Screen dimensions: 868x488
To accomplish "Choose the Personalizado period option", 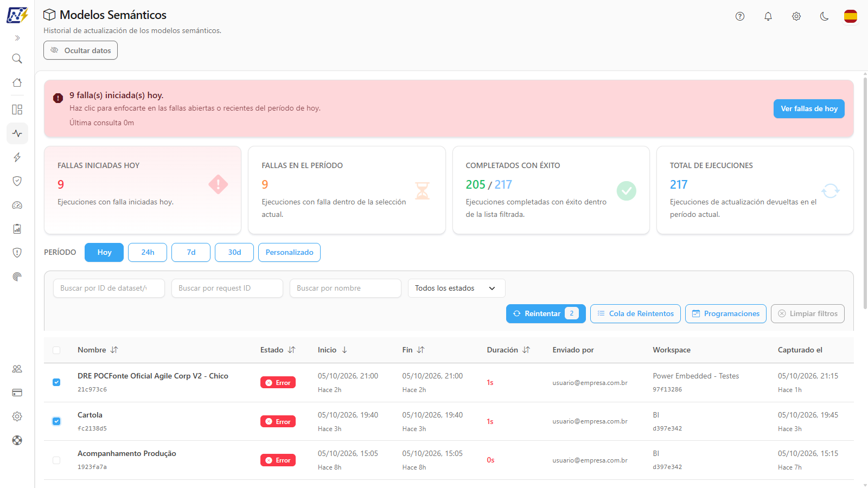I will pos(289,253).
